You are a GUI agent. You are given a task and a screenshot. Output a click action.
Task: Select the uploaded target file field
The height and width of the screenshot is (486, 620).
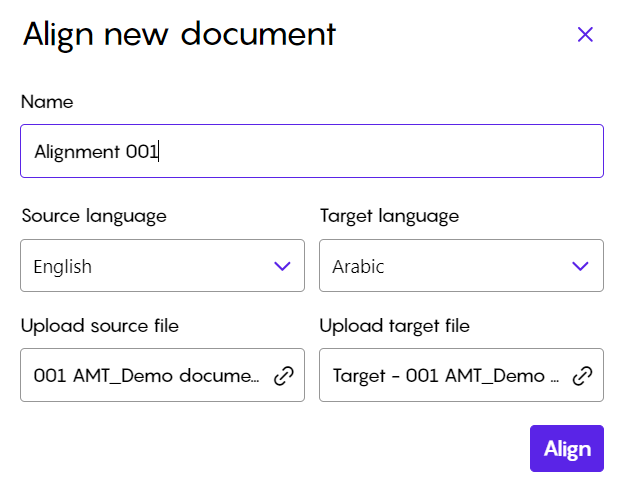pyautogui.click(x=461, y=375)
